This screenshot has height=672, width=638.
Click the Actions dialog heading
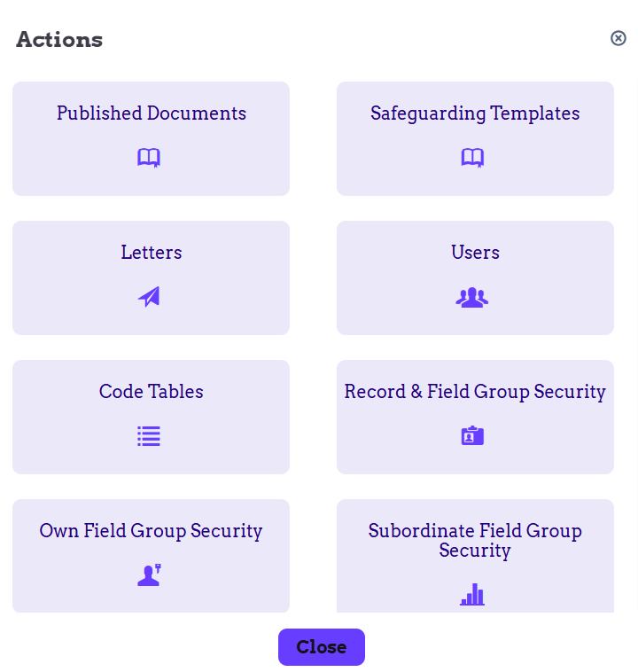point(59,39)
